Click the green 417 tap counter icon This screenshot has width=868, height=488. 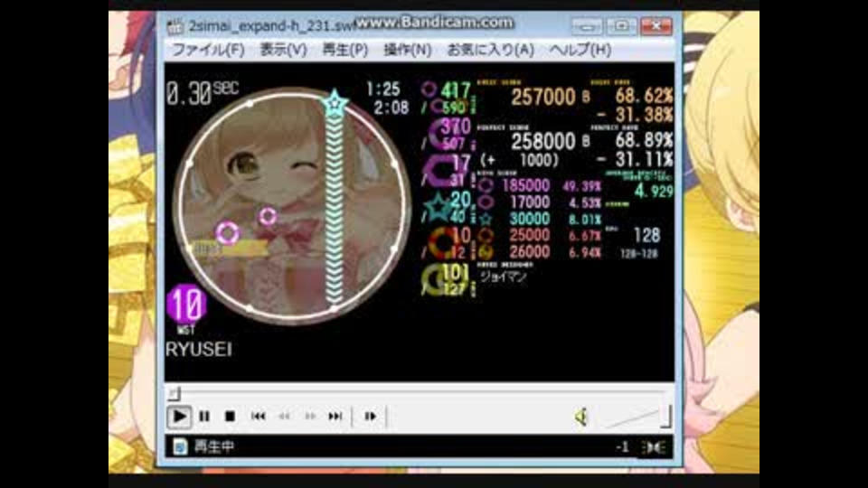tap(429, 90)
